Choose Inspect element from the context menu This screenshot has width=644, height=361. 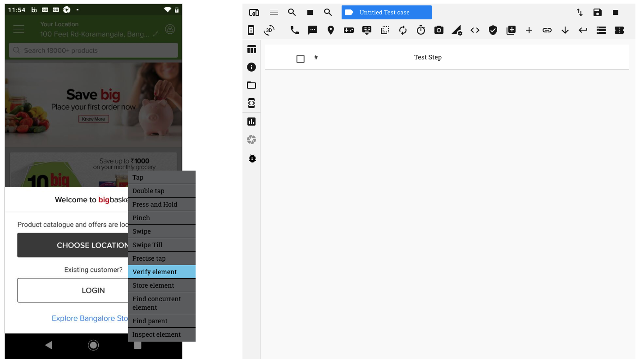pos(162,334)
